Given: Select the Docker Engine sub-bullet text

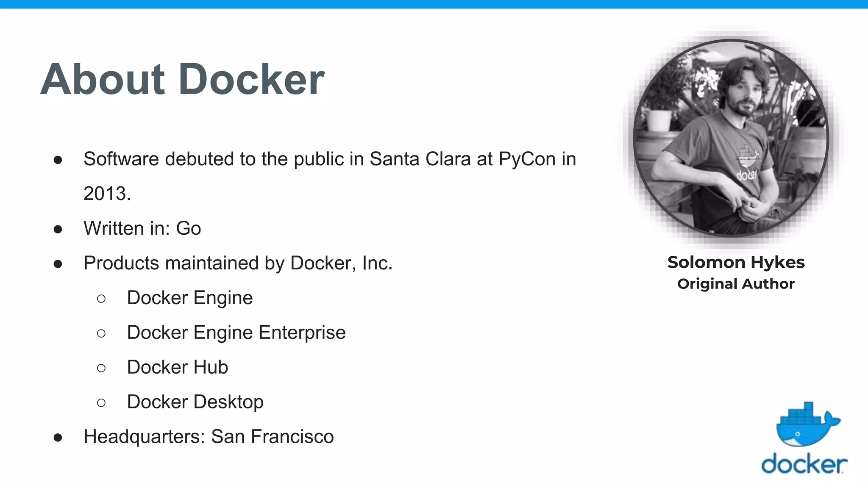Looking at the screenshot, I should coord(190,298).
